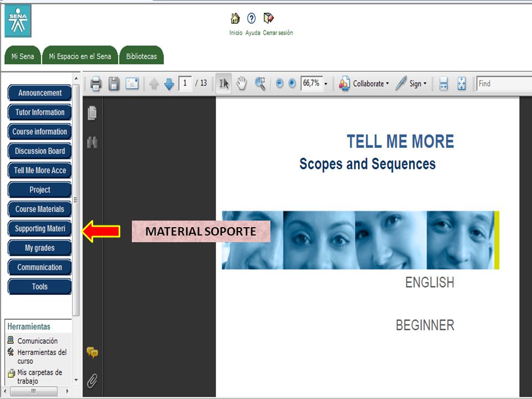Viewport: 532px width, 399px height.
Task: Click the course menu scroll-up arrow
Action: click(x=76, y=78)
